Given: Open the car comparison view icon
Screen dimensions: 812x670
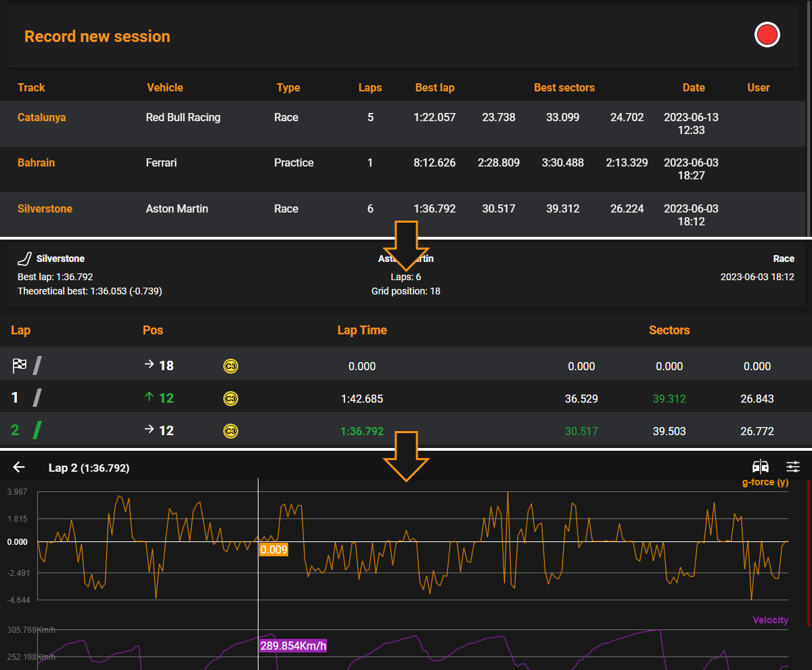Looking at the screenshot, I should point(760,467).
